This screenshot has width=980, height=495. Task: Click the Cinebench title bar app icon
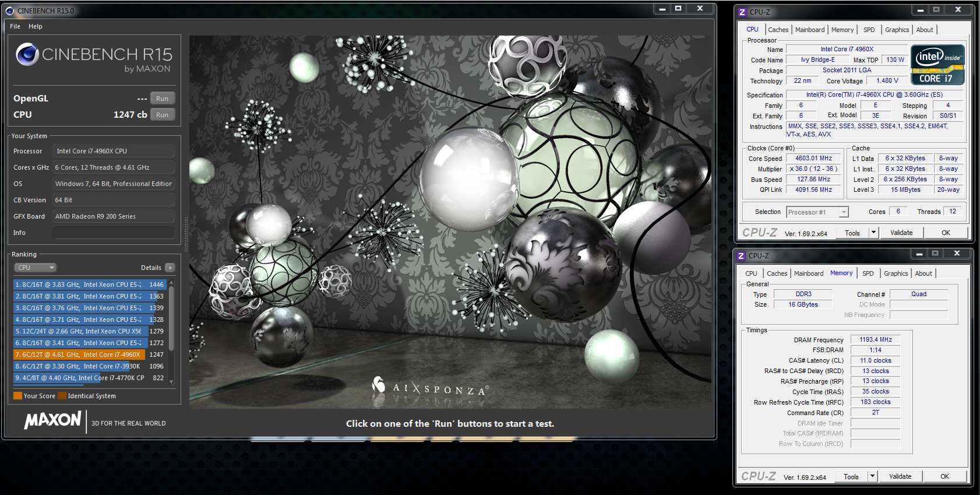click(x=9, y=10)
